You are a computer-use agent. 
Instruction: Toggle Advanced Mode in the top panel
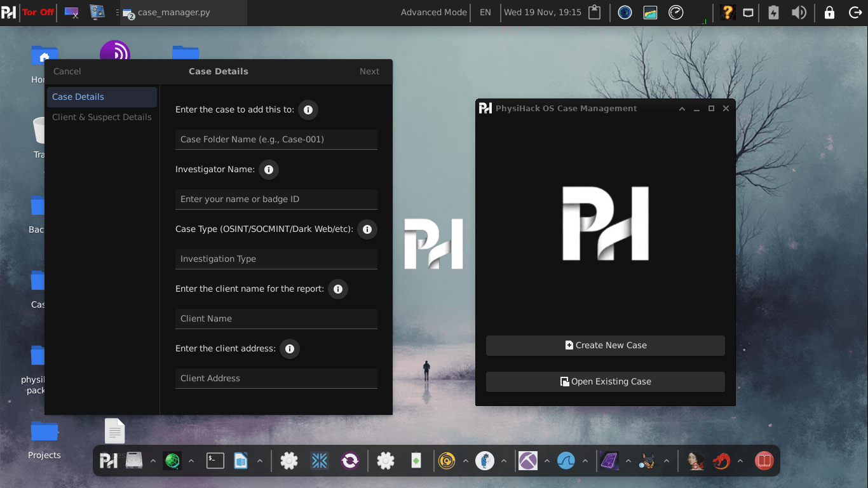pos(433,13)
